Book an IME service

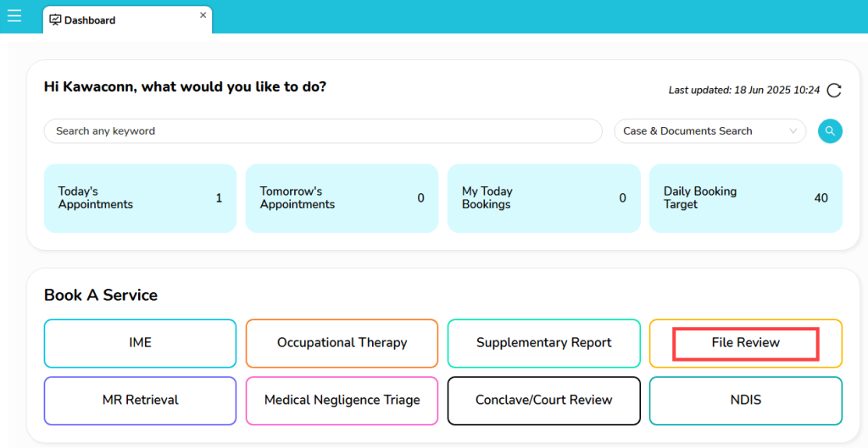point(140,343)
